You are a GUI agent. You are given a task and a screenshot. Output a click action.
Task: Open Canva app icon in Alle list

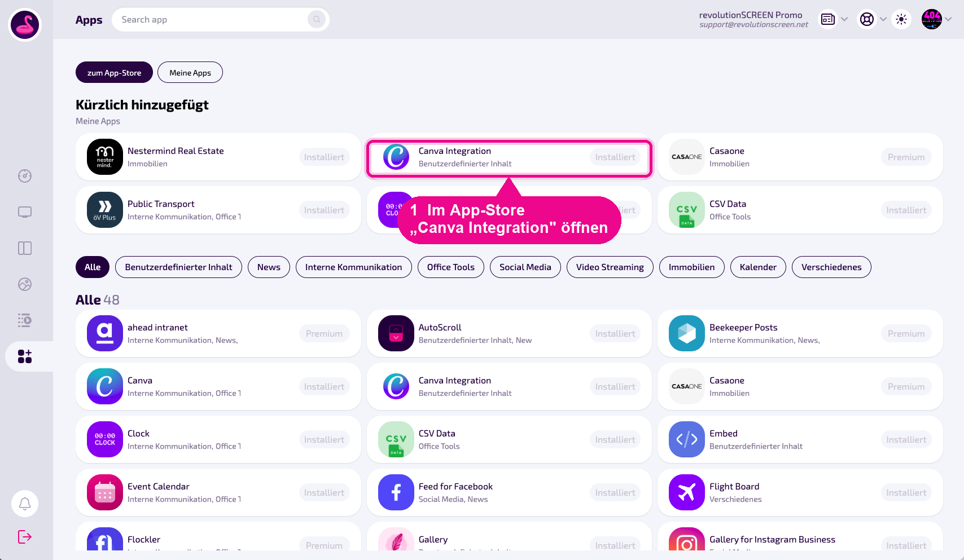pyautogui.click(x=105, y=386)
